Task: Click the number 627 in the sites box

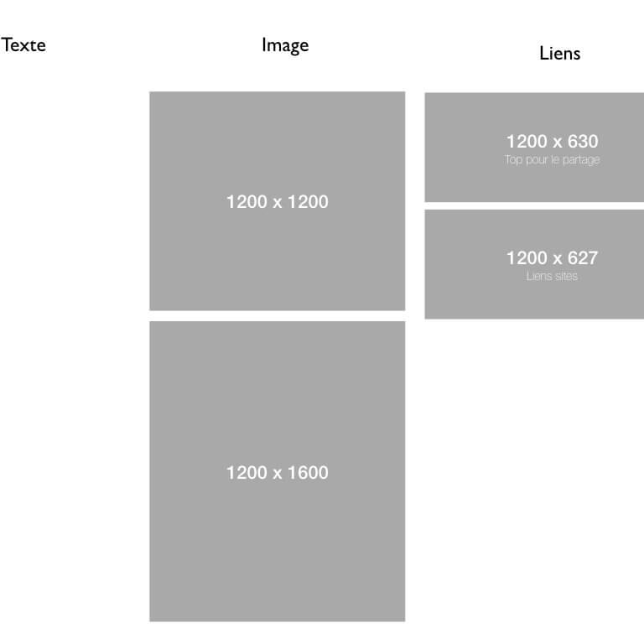Action: (x=581, y=258)
